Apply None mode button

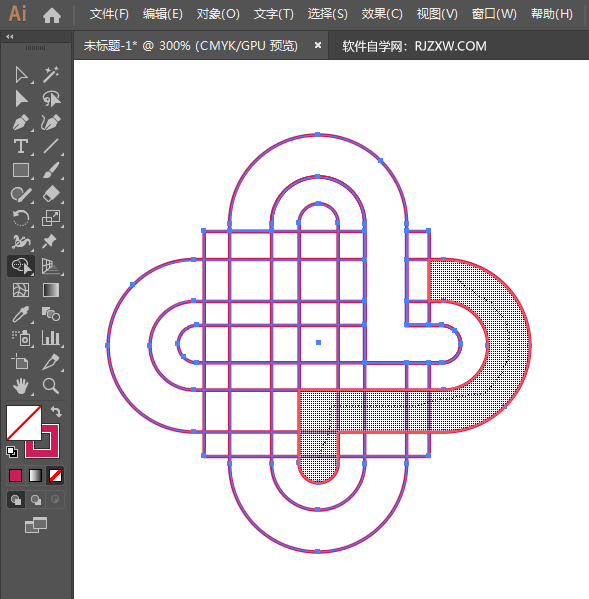coord(55,476)
